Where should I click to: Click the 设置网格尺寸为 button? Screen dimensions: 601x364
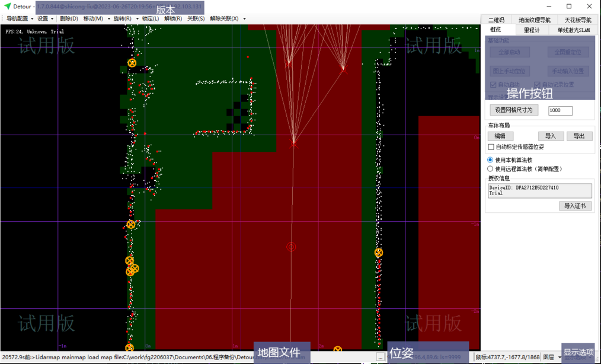[514, 110]
